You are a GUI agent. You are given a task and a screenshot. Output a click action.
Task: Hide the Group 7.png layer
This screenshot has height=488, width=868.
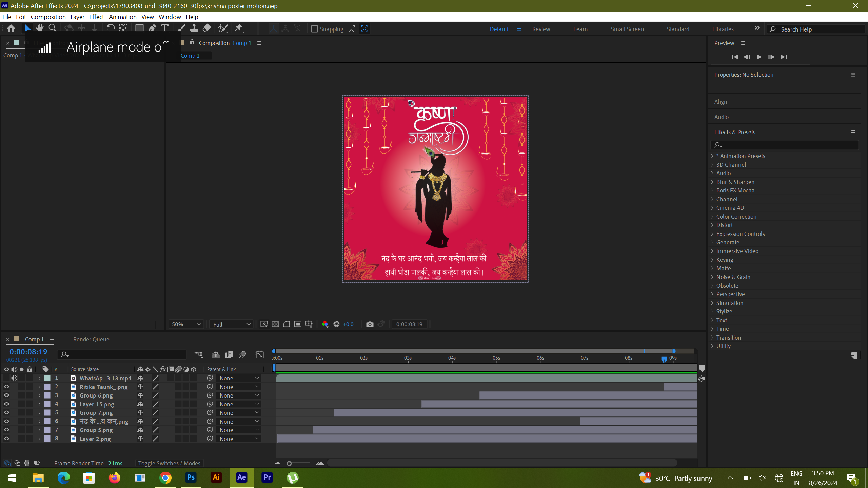(x=6, y=413)
